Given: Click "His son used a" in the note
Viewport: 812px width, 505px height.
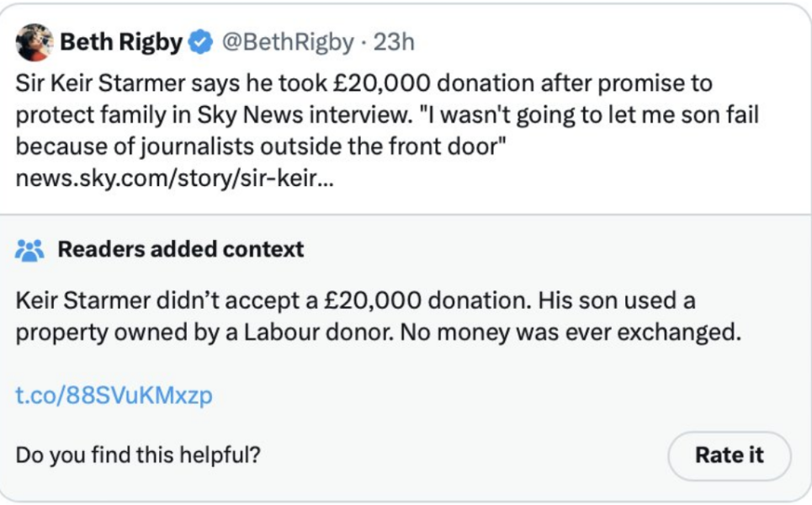Looking at the screenshot, I should tap(617, 300).
